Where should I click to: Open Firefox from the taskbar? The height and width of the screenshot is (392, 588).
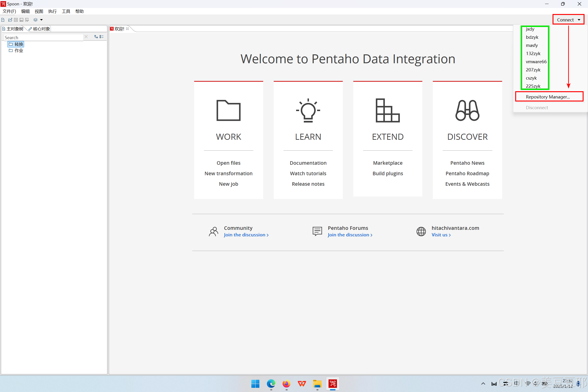point(286,384)
